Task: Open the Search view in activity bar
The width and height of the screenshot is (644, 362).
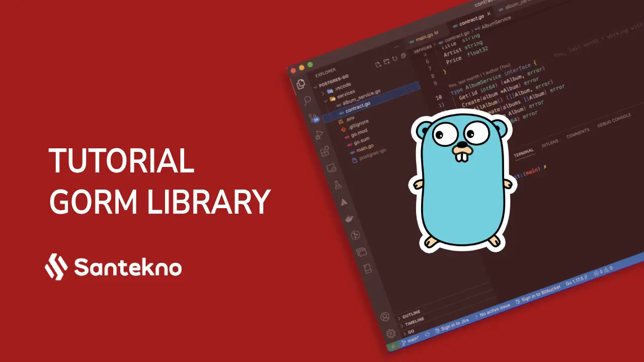Action: click(x=307, y=100)
